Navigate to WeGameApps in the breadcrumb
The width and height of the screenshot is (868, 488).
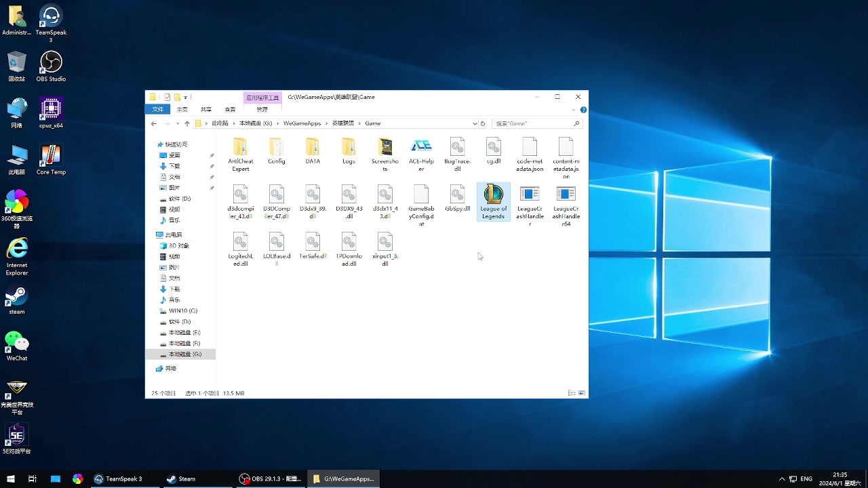click(302, 123)
